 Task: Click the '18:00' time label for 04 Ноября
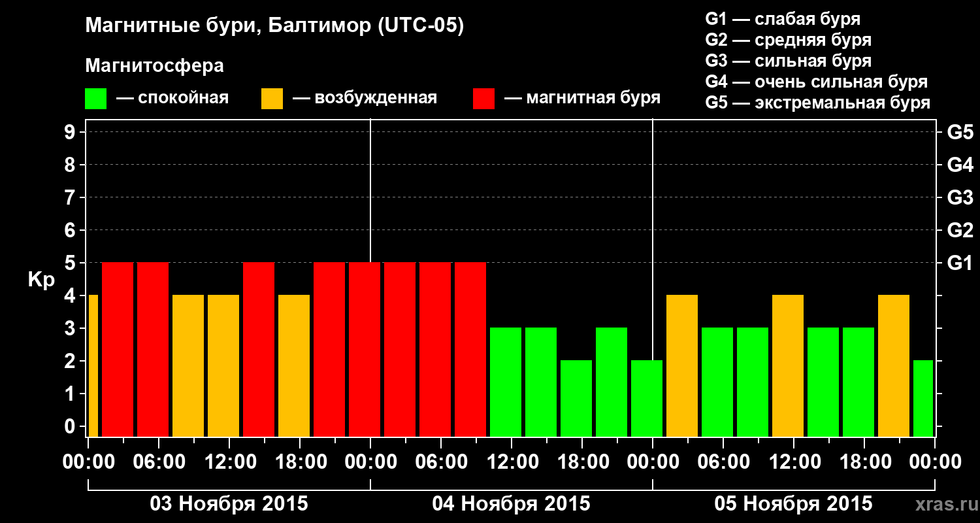(582, 462)
